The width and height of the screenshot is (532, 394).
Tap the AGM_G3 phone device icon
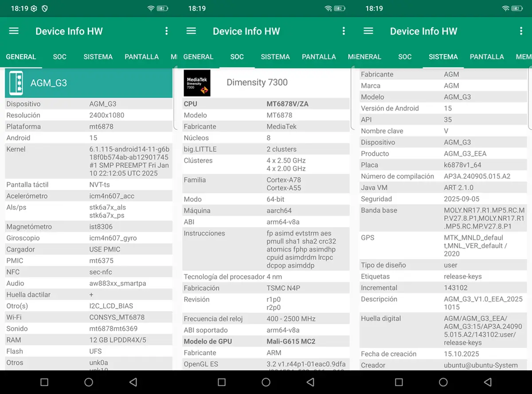(16, 83)
